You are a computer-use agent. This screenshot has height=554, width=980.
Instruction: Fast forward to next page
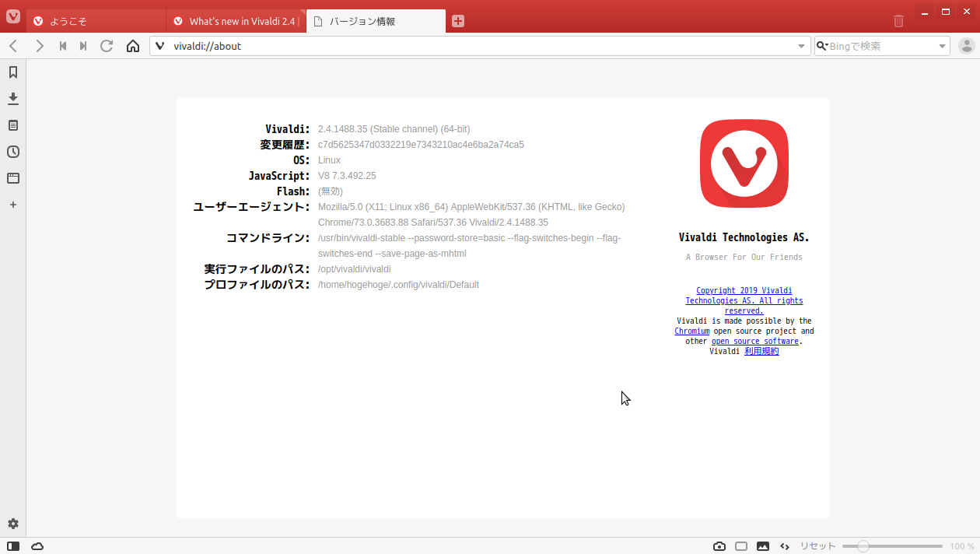(x=83, y=46)
